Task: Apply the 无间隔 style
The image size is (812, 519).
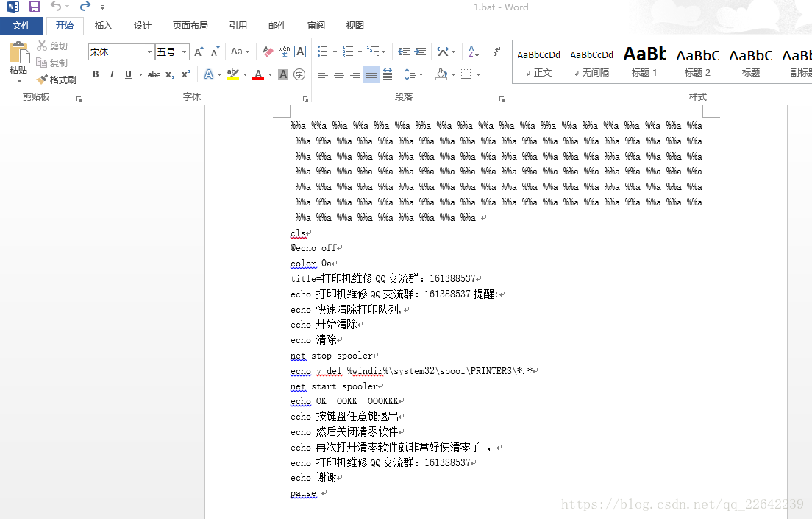Action: [x=591, y=63]
